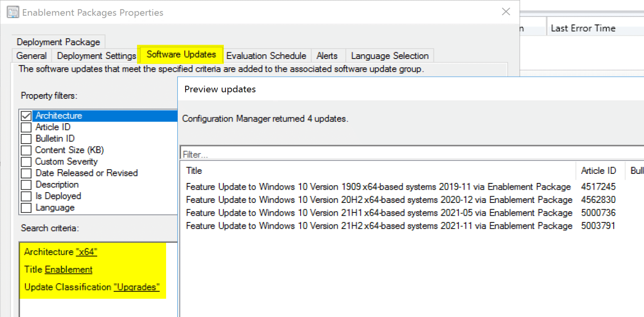Click the Enablement title criteria link
This screenshot has height=317, width=644.
coord(69,270)
